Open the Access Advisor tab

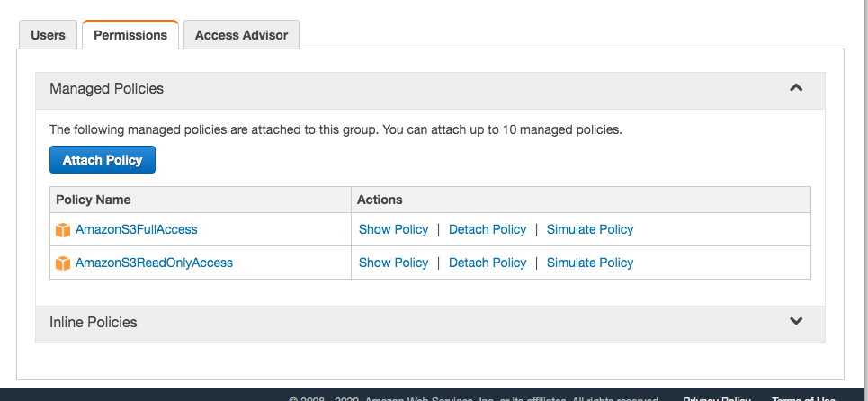pyautogui.click(x=241, y=35)
